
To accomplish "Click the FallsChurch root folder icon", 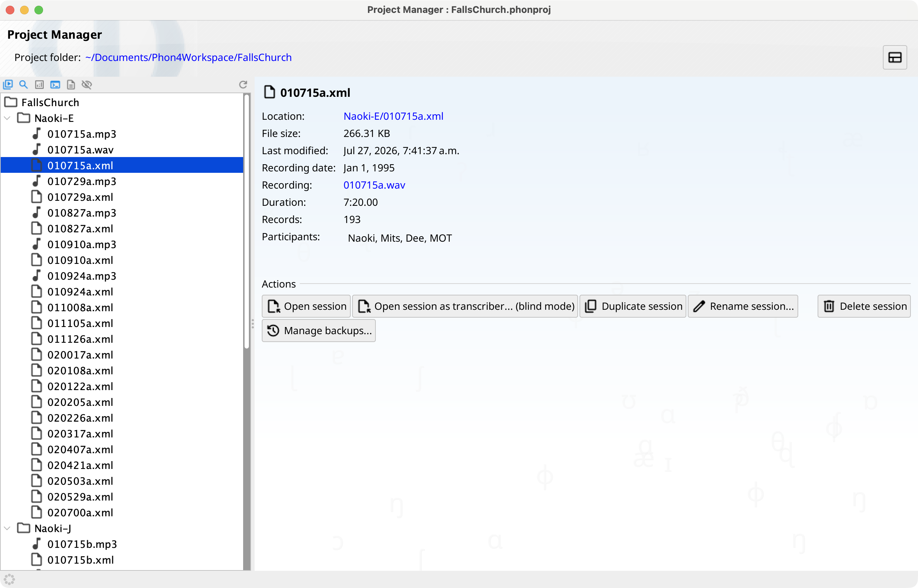I will point(11,102).
